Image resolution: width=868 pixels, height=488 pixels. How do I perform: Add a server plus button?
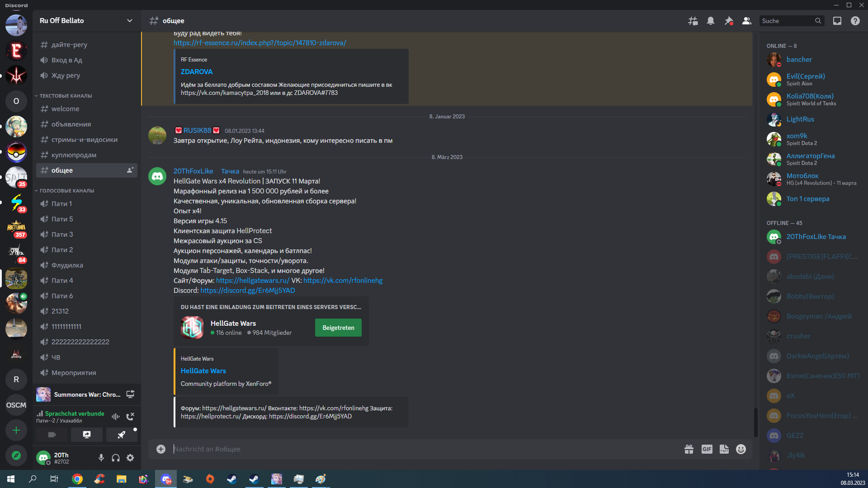16,430
